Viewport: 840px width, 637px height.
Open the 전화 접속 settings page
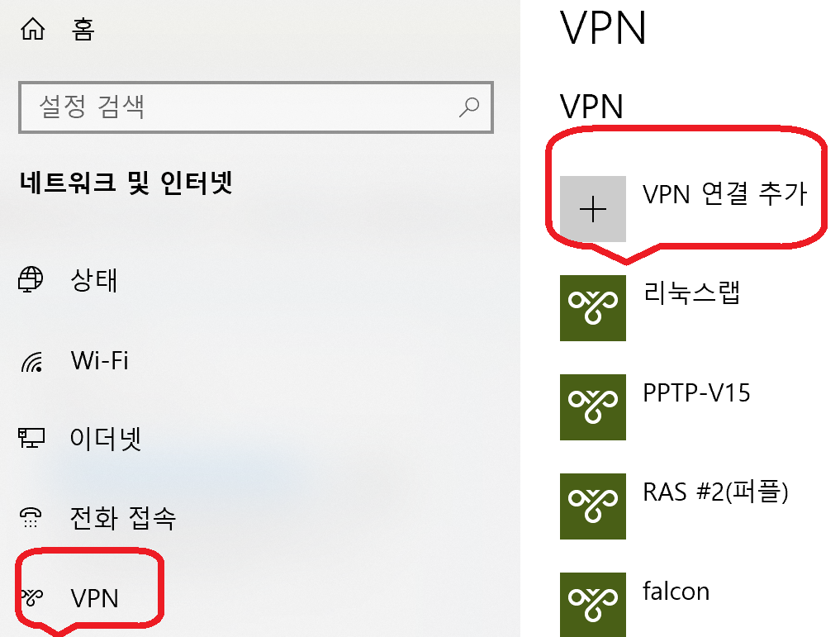pyautogui.click(x=123, y=518)
